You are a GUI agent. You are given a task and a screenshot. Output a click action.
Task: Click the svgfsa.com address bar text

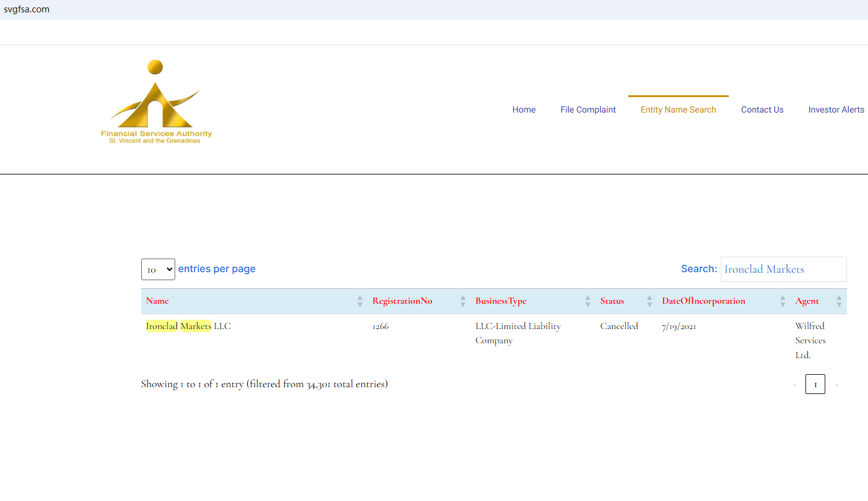(27, 9)
